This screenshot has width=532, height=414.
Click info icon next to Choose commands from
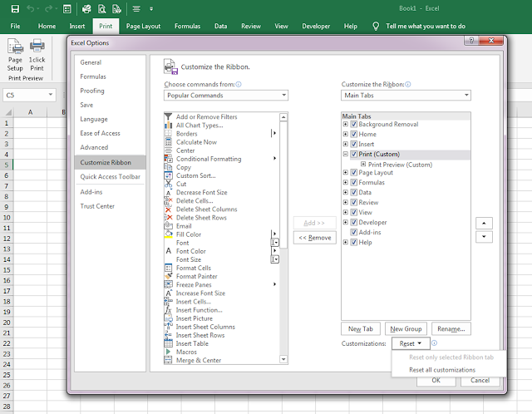point(239,84)
